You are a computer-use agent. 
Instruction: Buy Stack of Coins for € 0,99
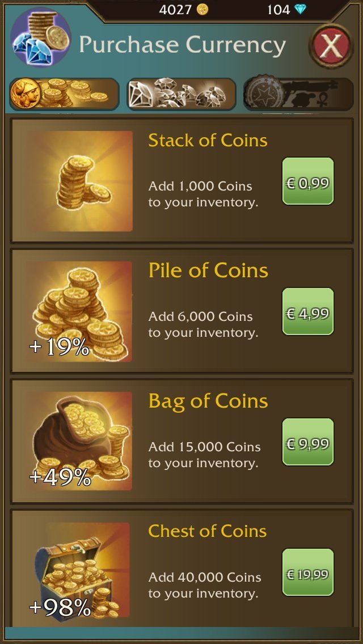click(308, 181)
